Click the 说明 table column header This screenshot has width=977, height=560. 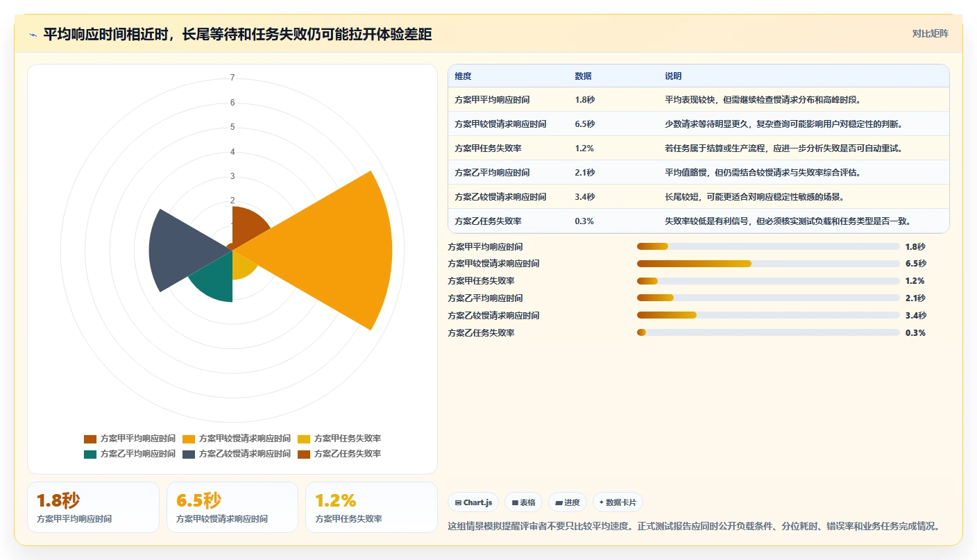(674, 76)
